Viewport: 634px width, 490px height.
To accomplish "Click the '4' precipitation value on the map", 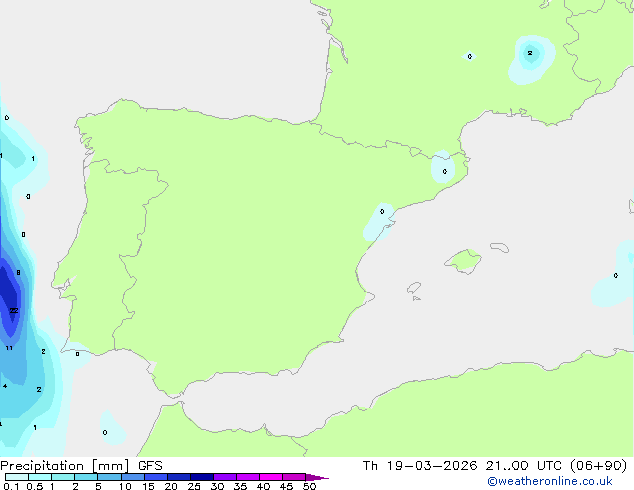I will 5,386.
